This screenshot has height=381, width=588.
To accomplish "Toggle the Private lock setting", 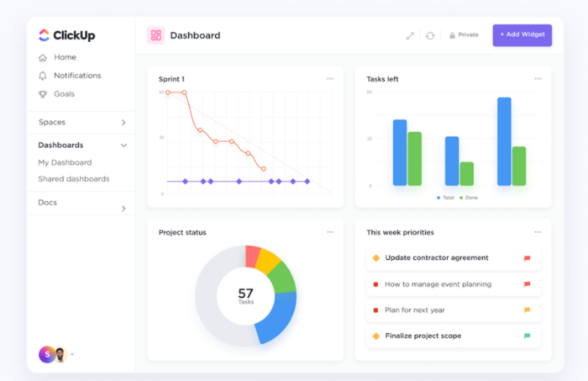I will [x=464, y=35].
